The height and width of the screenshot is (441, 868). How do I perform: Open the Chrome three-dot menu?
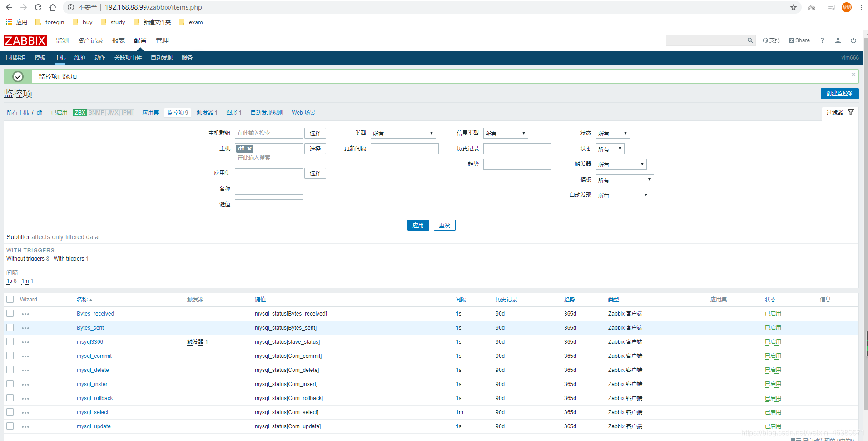pyautogui.click(x=861, y=7)
